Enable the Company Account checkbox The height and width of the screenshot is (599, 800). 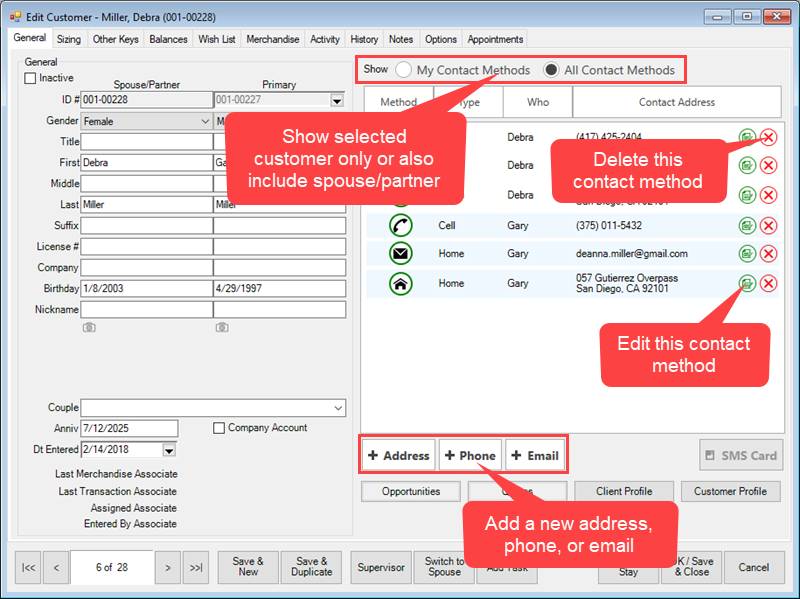coord(219,428)
